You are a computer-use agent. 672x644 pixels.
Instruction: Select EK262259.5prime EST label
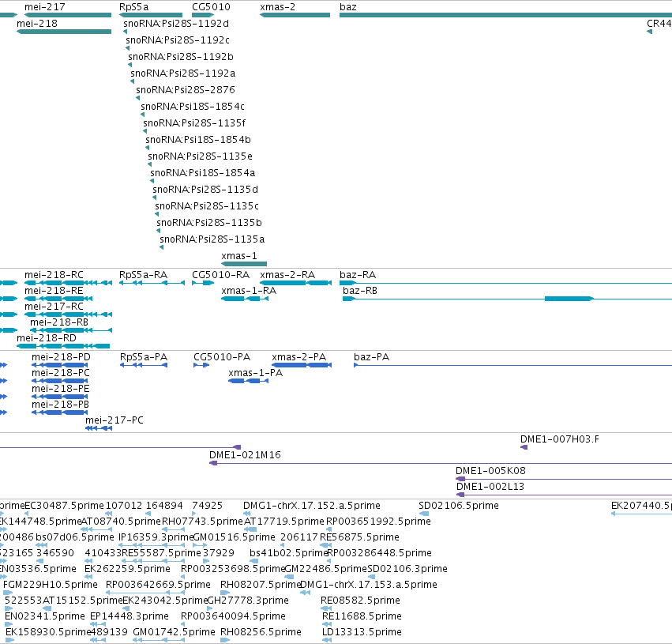point(127,570)
